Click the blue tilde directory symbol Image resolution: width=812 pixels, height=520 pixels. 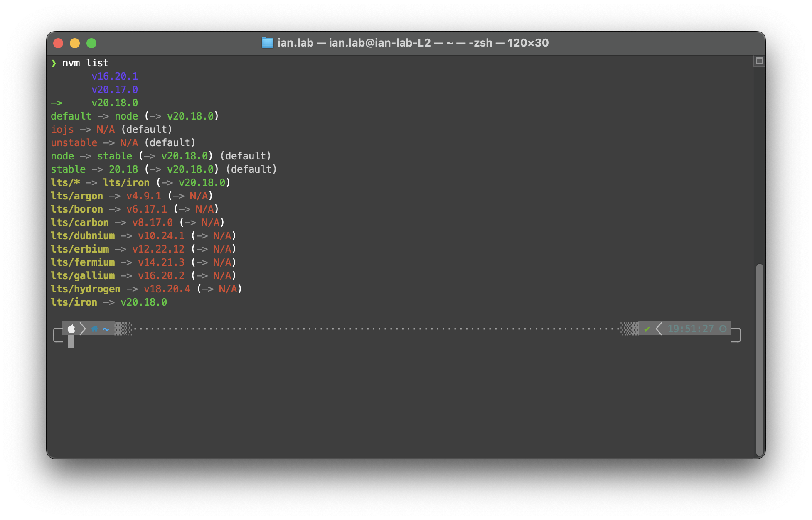(x=106, y=329)
